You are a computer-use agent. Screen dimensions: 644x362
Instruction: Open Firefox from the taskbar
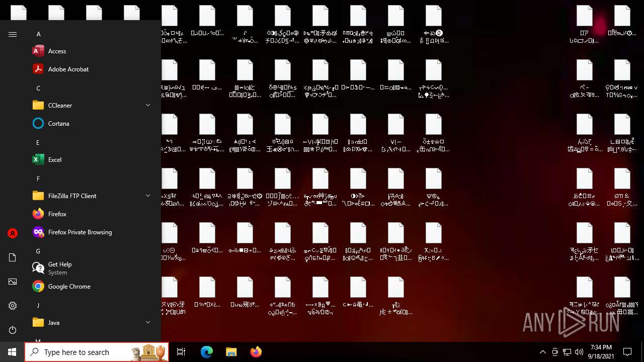coord(256,352)
